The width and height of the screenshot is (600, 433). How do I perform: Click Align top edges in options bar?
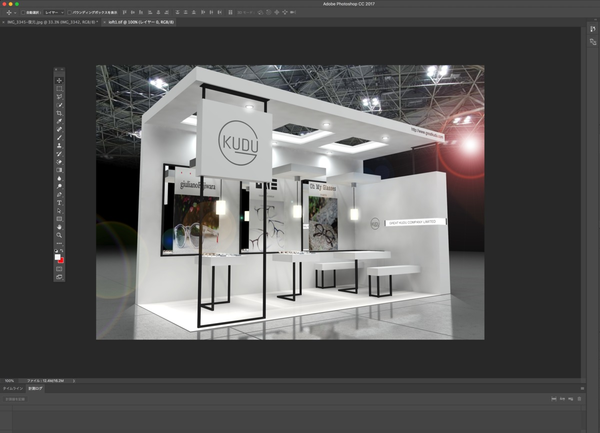coord(125,12)
